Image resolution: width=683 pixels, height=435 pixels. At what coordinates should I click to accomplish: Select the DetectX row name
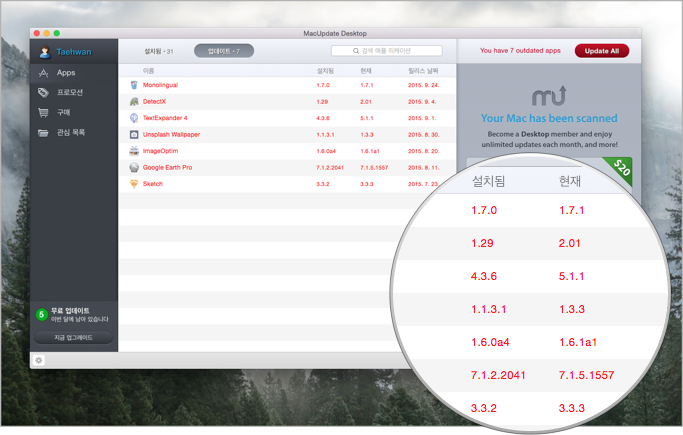(x=154, y=101)
